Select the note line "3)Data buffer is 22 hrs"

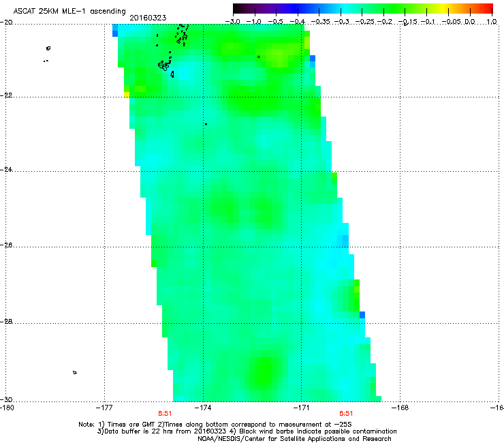[x=247, y=431]
